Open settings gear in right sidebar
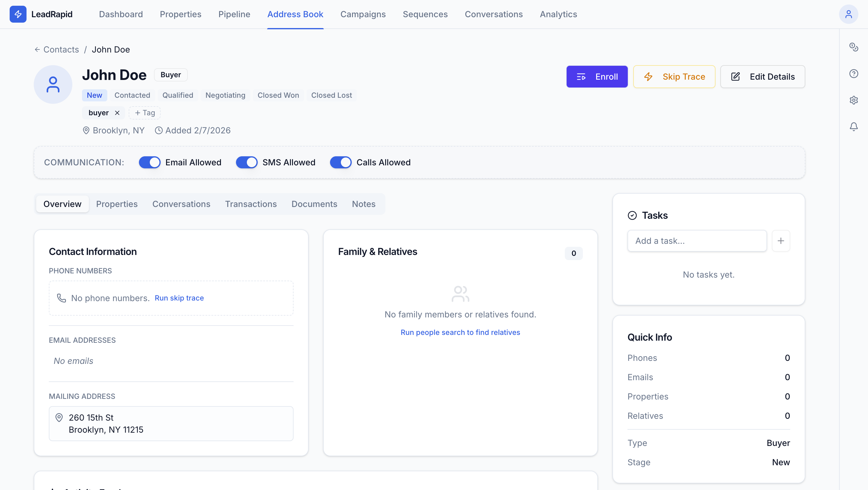 click(854, 100)
